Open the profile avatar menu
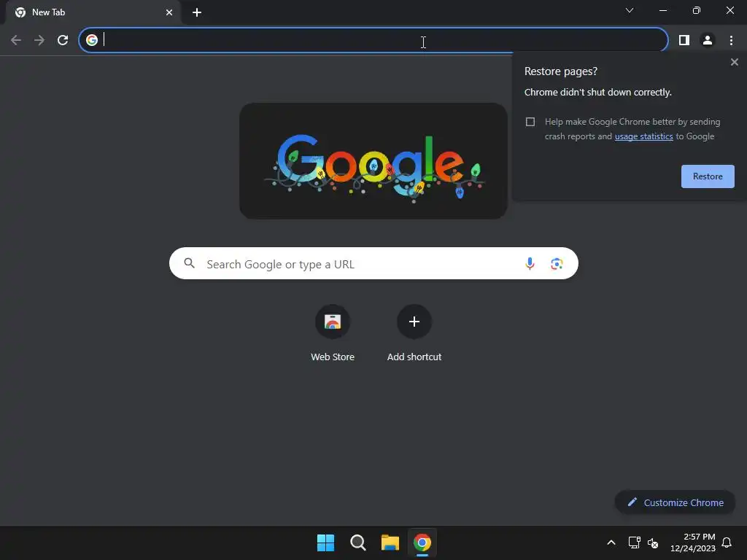Image resolution: width=747 pixels, height=560 pixels. (x=708, y=40)
